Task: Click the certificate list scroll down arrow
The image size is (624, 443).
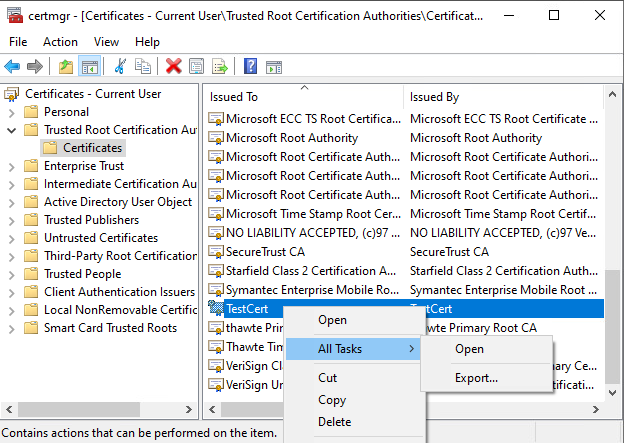Action: pyautogui.click(x=612, y=393)
